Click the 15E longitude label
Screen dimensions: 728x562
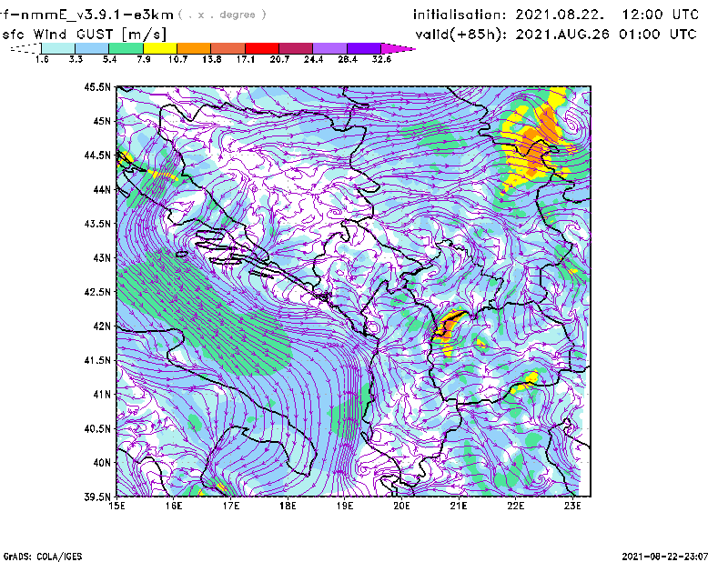point(116,506)
